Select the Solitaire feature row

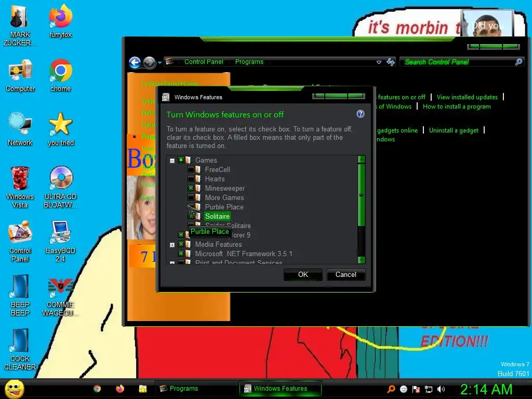click(217, 216)
